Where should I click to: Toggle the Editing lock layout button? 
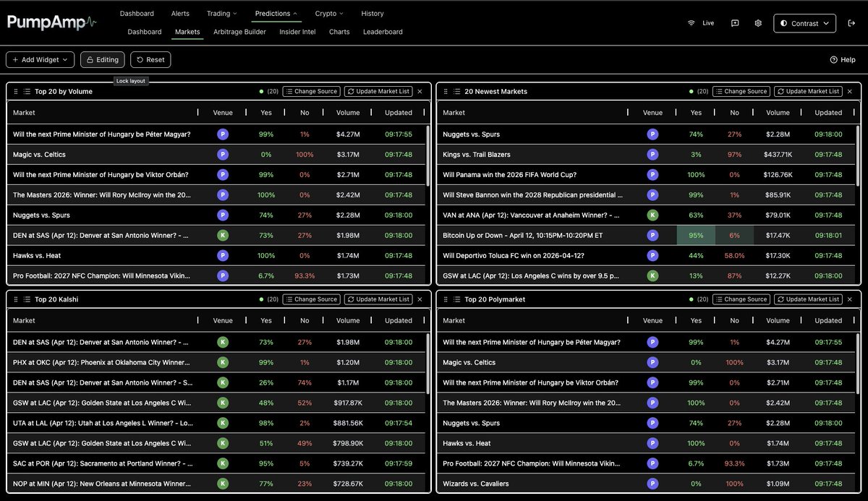102,59
